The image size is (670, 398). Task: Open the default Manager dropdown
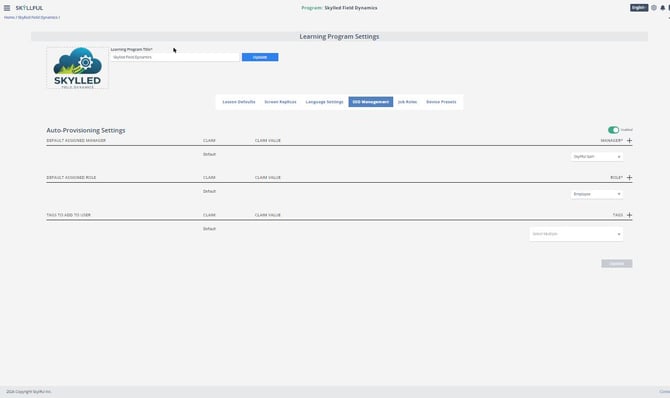[597, 156]
